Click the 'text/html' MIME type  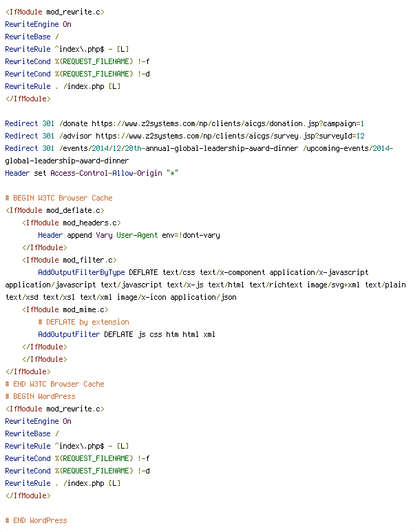226,285
